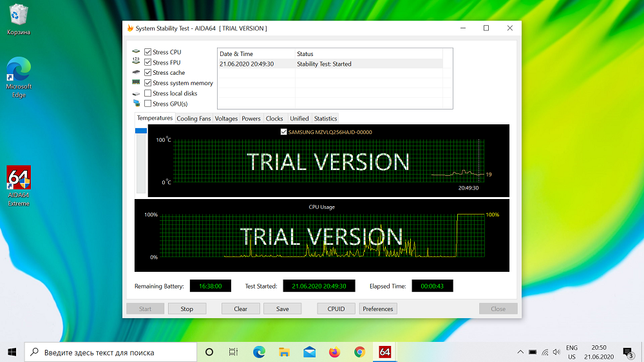Viewport: 644px width, 362px height.
Task: Open Microsoft Edge desktop shortcut
Action: 19,77
